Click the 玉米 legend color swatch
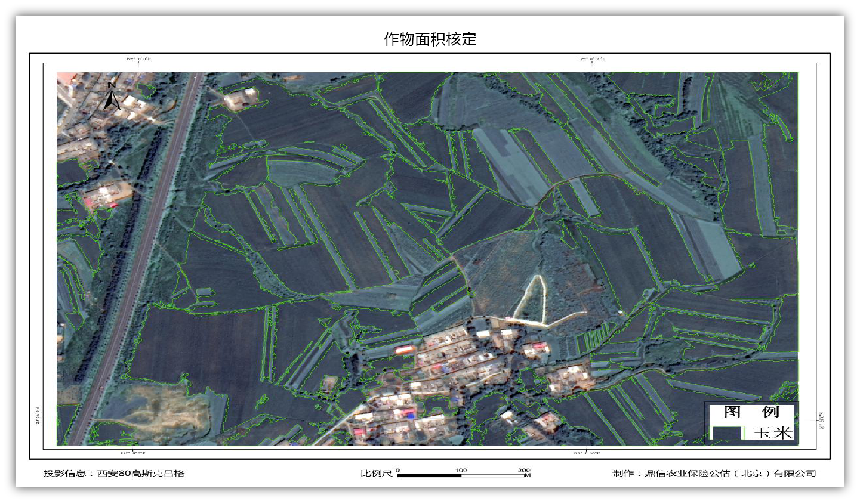The image size is (860, 504). 727,432
